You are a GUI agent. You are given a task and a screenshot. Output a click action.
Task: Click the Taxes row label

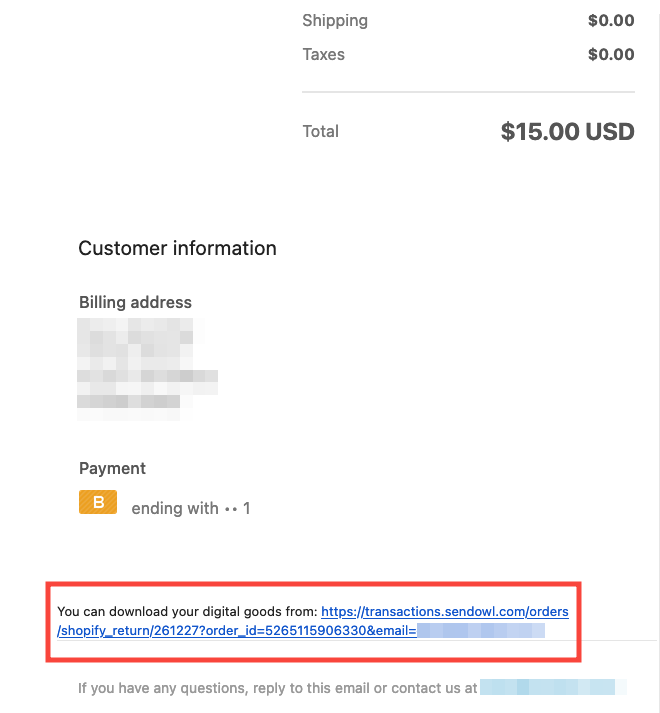click(323, 55)
